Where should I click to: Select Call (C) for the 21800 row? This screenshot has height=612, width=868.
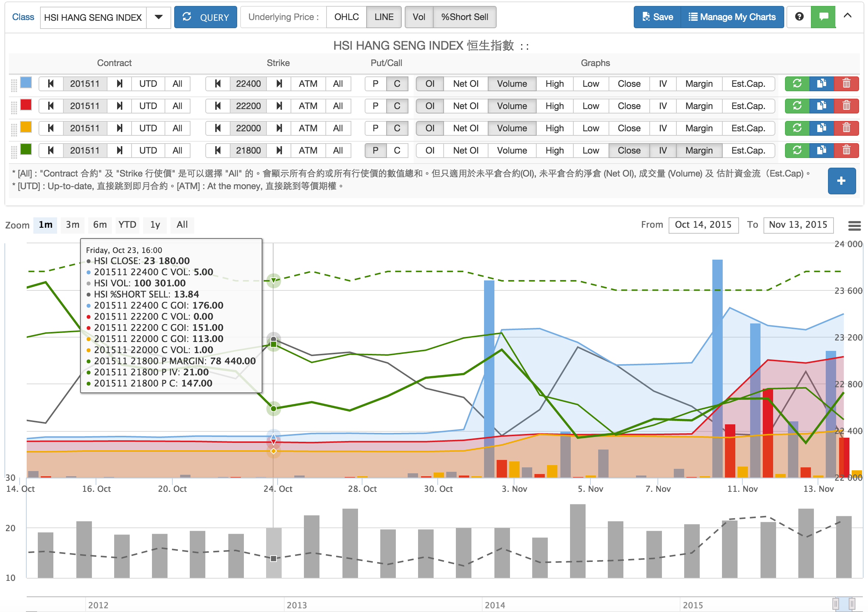pyautogui.click(x=397, y=151)
